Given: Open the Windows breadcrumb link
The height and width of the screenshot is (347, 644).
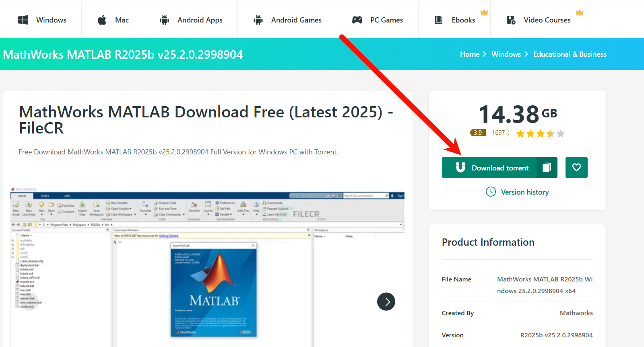Looking at the screenshot, I should pos(506,54).
